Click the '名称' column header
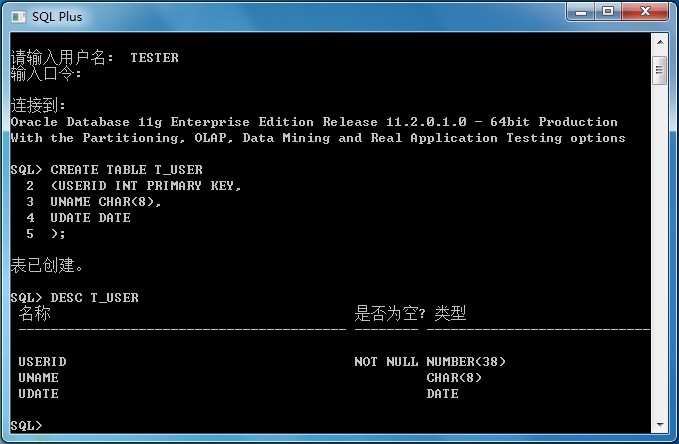Viewport: 679px width, 444px height. point(35,313)
